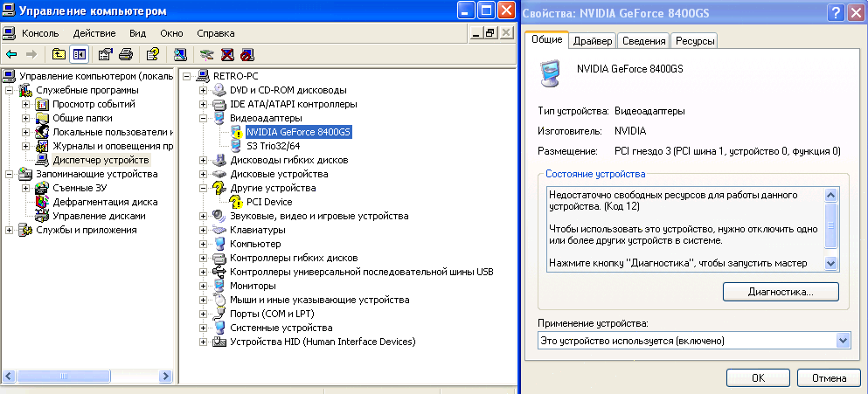Viewport: 868px width, 394px height.
Task: Open the Вид menu
Action: (x=137, y=33)
